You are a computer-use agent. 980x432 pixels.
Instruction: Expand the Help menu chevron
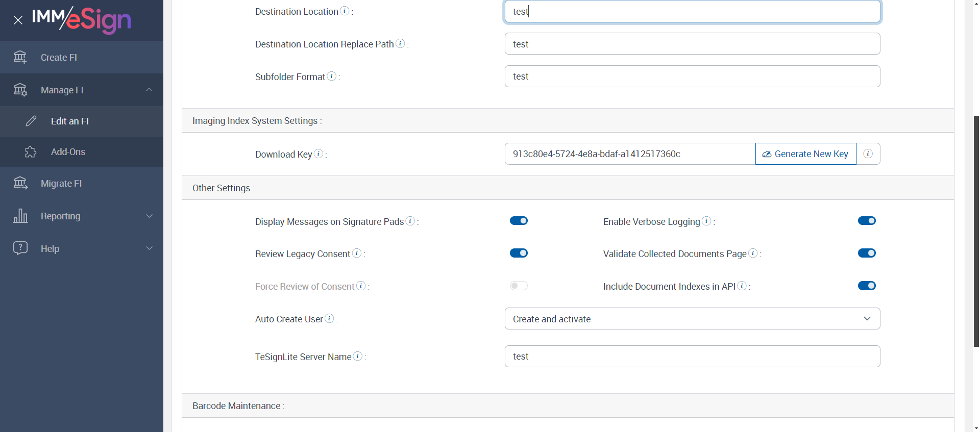(x=150, y=248)
